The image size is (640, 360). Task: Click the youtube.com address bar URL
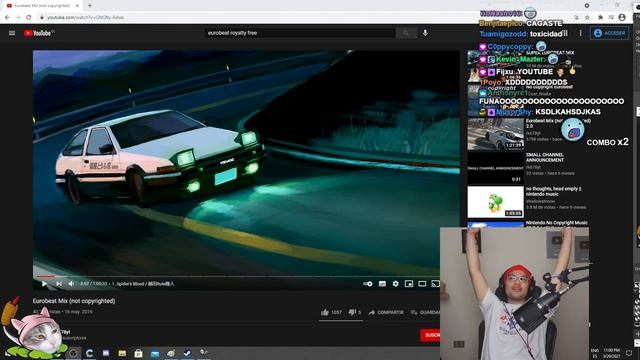coord(85,18)
